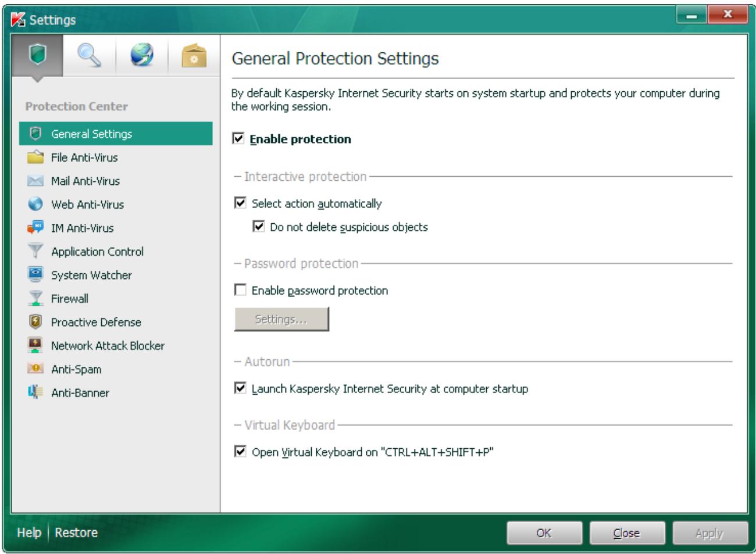Viewport: 756px width, 554px height.
Task: Click the OK button
Action: click(x=544, y=533)
